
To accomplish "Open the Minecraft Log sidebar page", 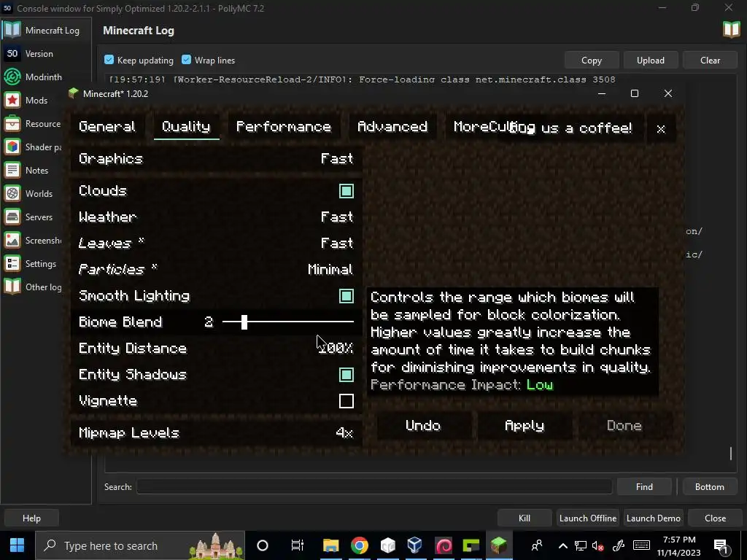I will pos(46,31).
